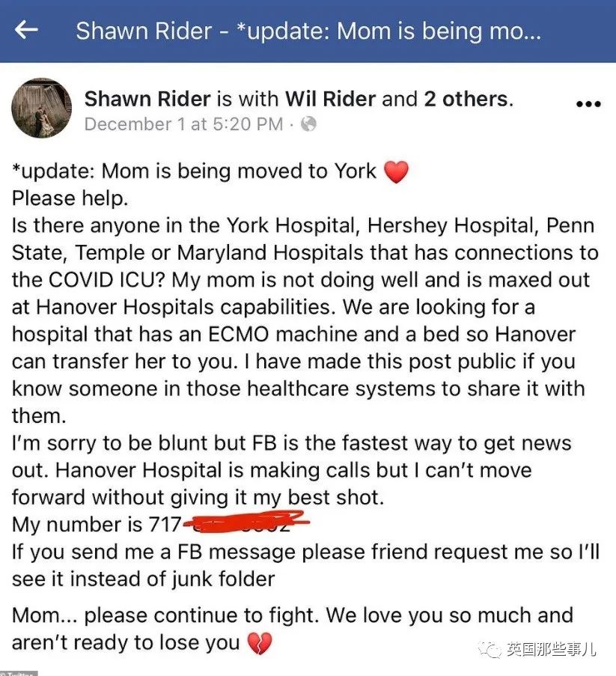The height and width of the screenshot is (676, 616).
Task: View the '2 others' tagged people
Action: click(x=466, y=99)
